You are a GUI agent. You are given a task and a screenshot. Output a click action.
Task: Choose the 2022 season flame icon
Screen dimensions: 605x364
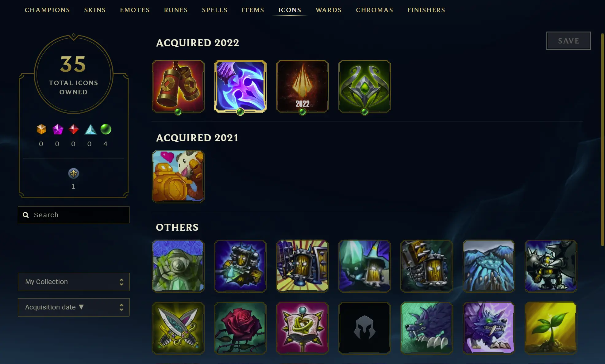(x=302, y=86)
